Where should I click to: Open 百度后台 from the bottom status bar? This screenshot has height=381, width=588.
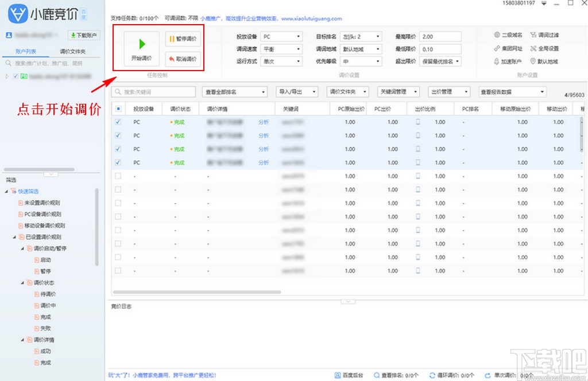(x=348, y=374)
